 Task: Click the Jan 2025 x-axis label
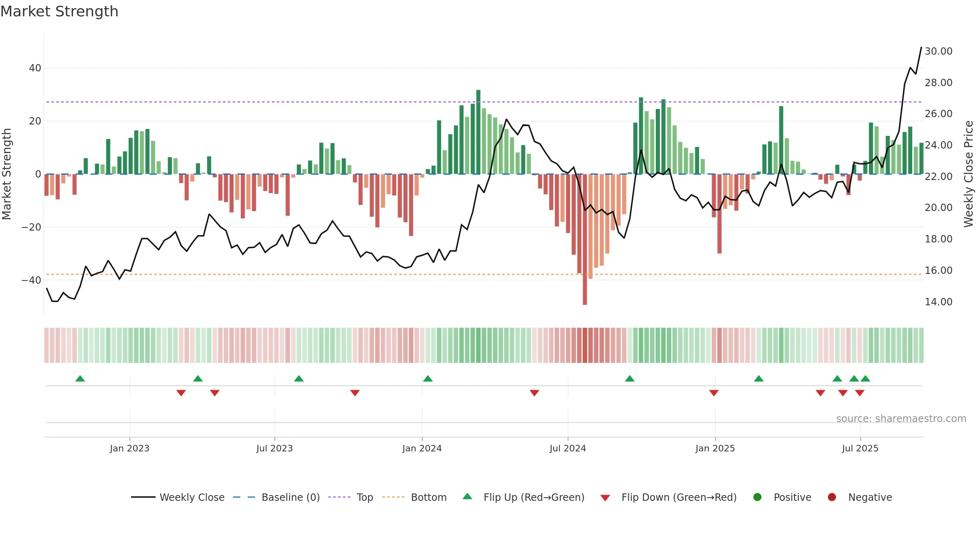coord(715,448)
